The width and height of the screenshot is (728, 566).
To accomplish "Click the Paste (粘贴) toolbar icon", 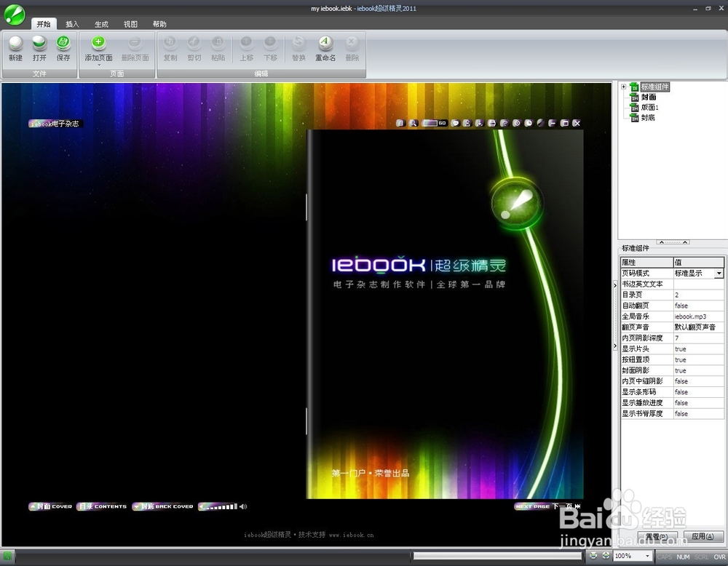I will pos(218,44).
